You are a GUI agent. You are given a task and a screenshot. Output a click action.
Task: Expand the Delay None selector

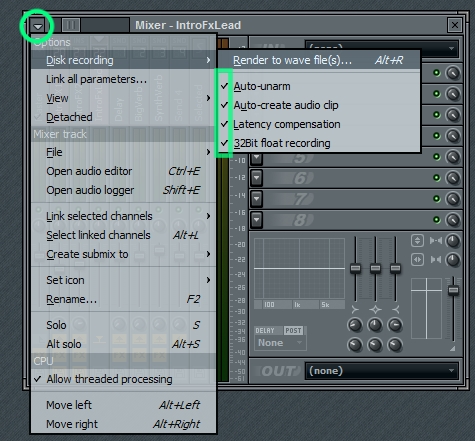(x=280, y=343)
